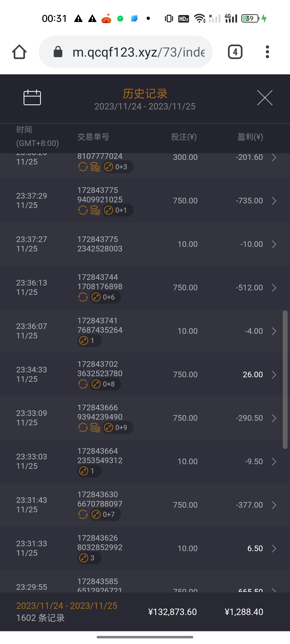Tap the 2023/11/24 - 2023/11/25 footer date range

tap(67, 606)
